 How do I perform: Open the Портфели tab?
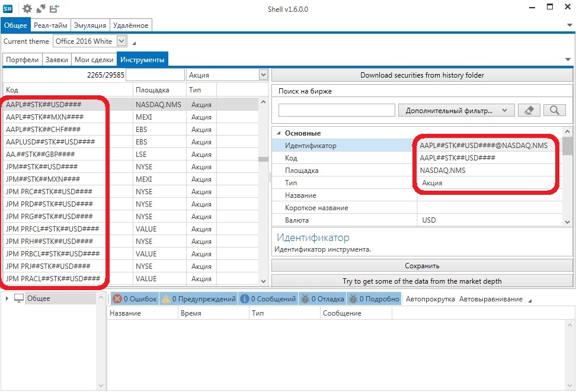(23, 60)
